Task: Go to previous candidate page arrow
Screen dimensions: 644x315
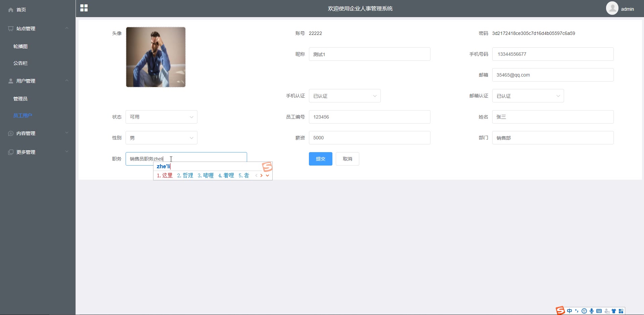Action: point(257,175)
